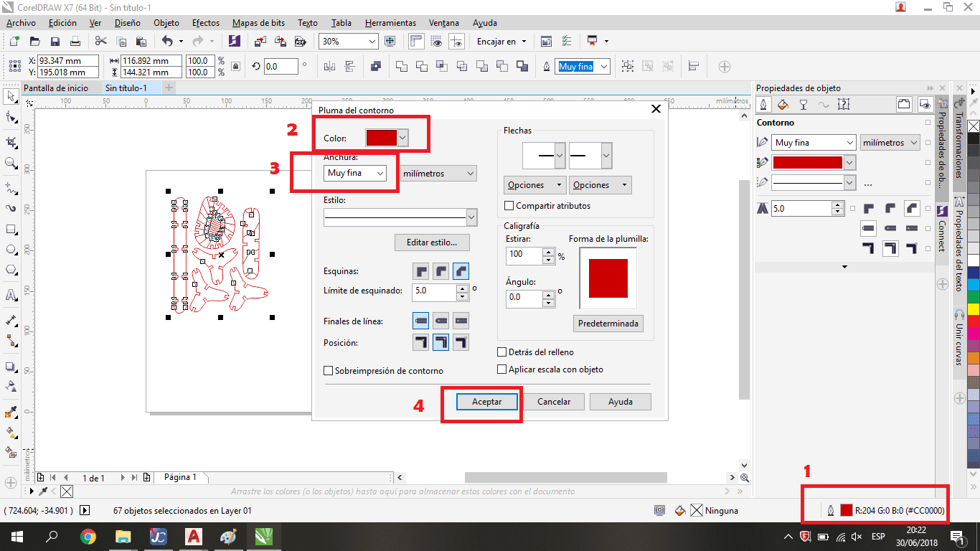Open the Color dropdown in Pluma del contorno

pos(403,138)
